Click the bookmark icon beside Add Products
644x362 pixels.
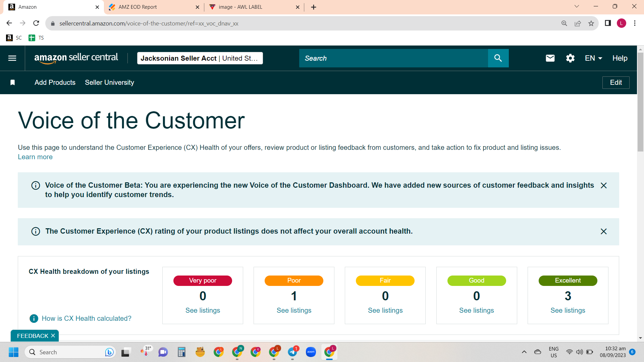pyautogui.click(x=13, y=82)
